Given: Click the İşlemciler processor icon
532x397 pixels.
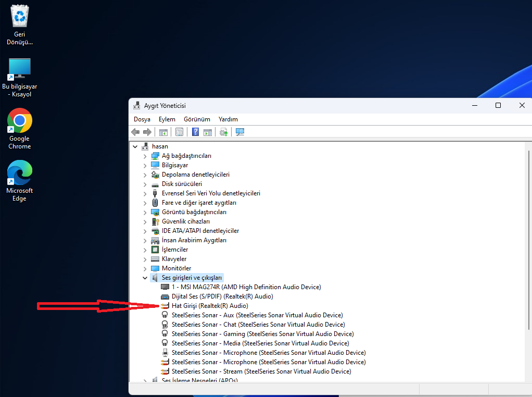Looking at the screenshot, I should (x=155, y=250).
